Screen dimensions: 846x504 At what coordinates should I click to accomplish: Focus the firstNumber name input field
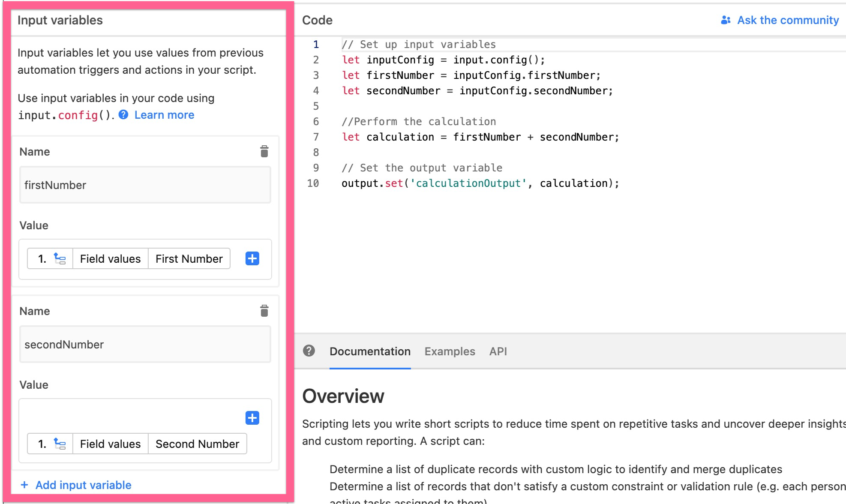click(x=145, y=185)
